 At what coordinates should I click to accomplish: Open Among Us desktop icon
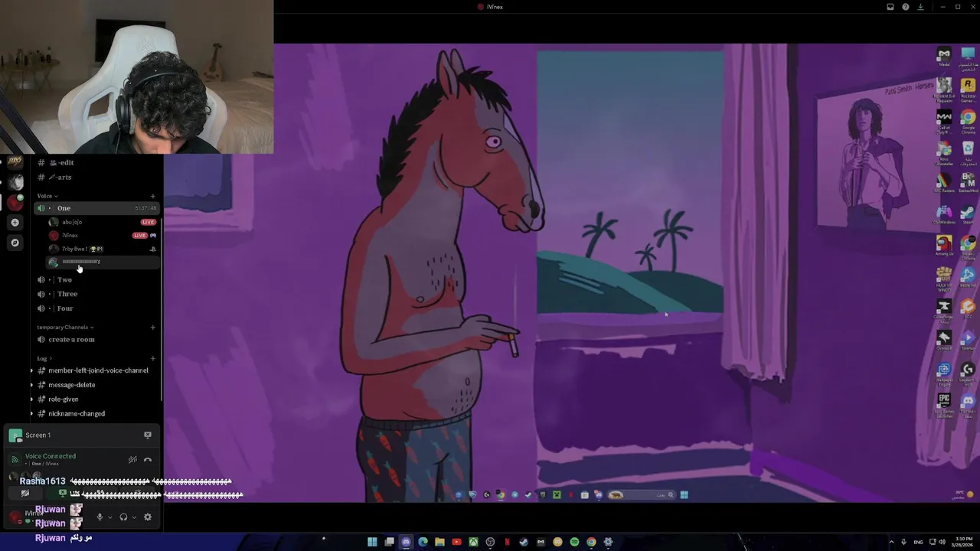pos(944,246)
